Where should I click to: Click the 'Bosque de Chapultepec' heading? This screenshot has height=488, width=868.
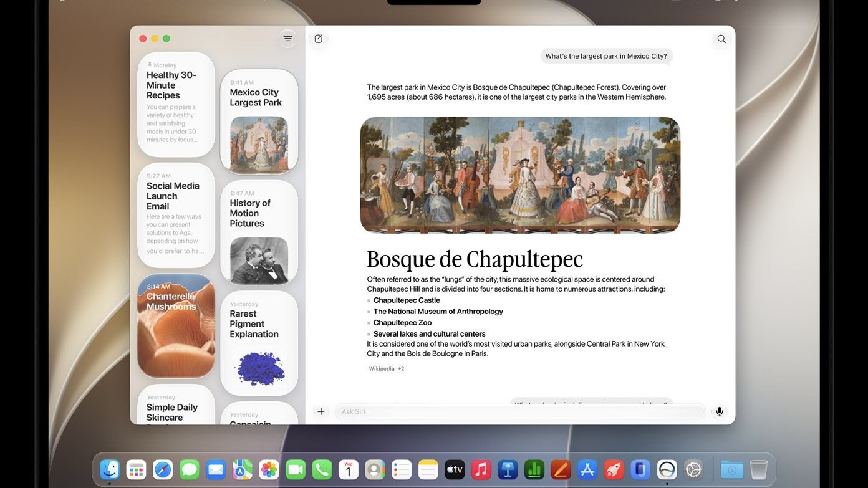click(475, 259)
